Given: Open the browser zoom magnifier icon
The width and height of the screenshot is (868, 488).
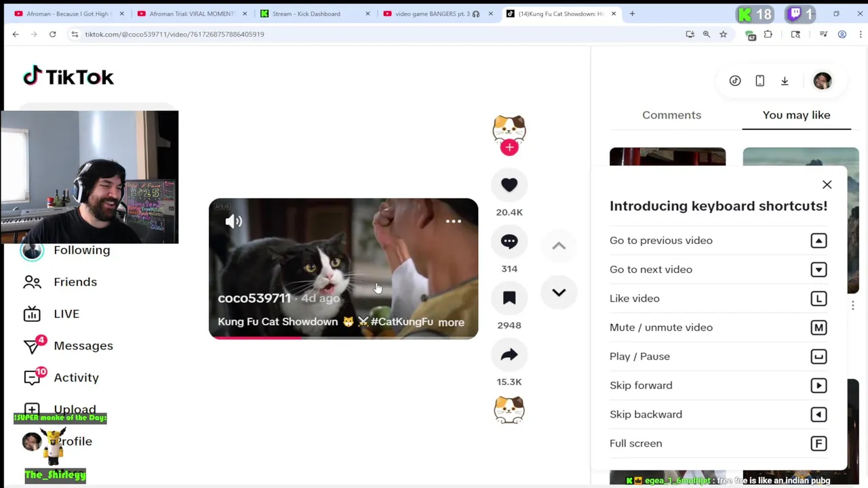Looking at the screenshot, I should pos(707,34).
